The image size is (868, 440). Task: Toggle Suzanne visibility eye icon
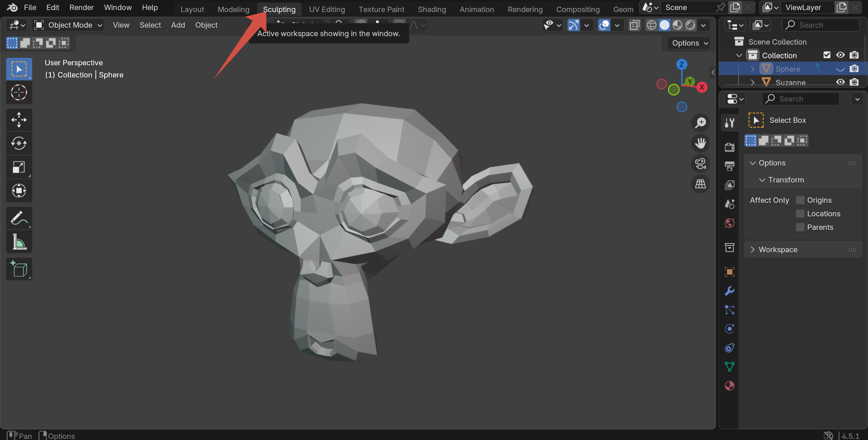[x=841, y=82]
